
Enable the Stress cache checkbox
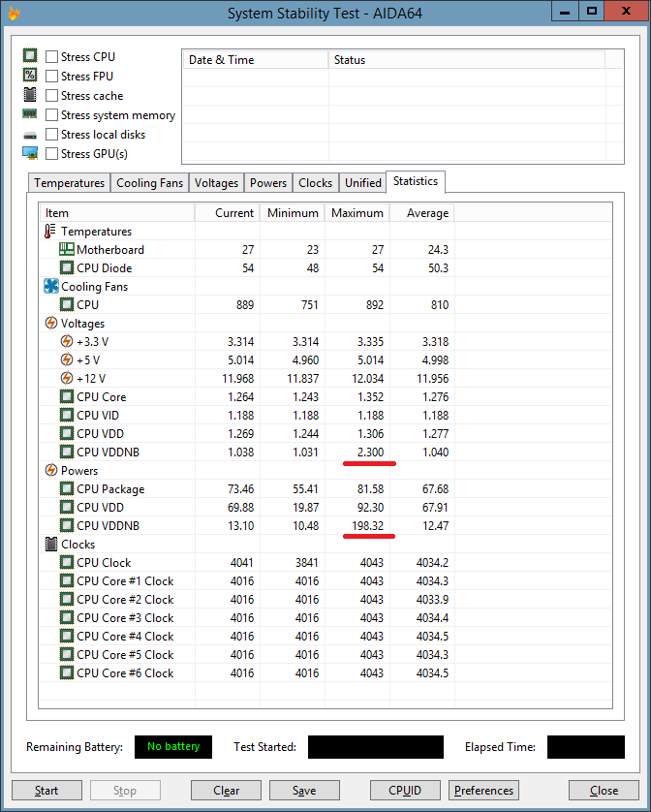pyautogui.click(x=51, y=95)
